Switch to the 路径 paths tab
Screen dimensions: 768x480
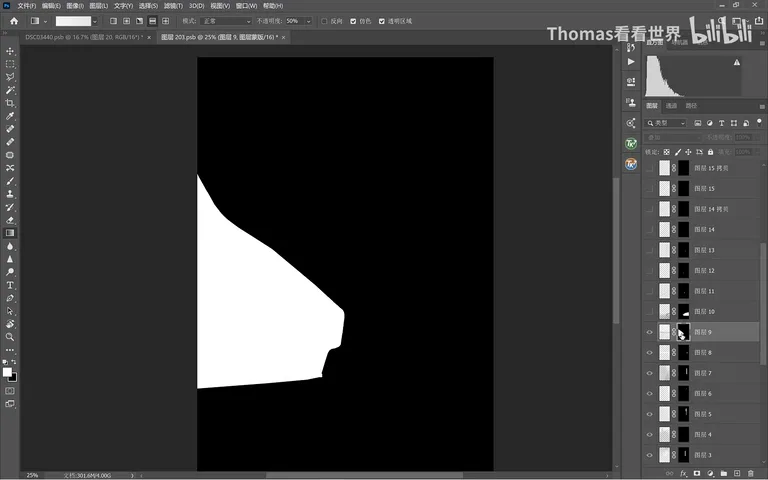691,106
